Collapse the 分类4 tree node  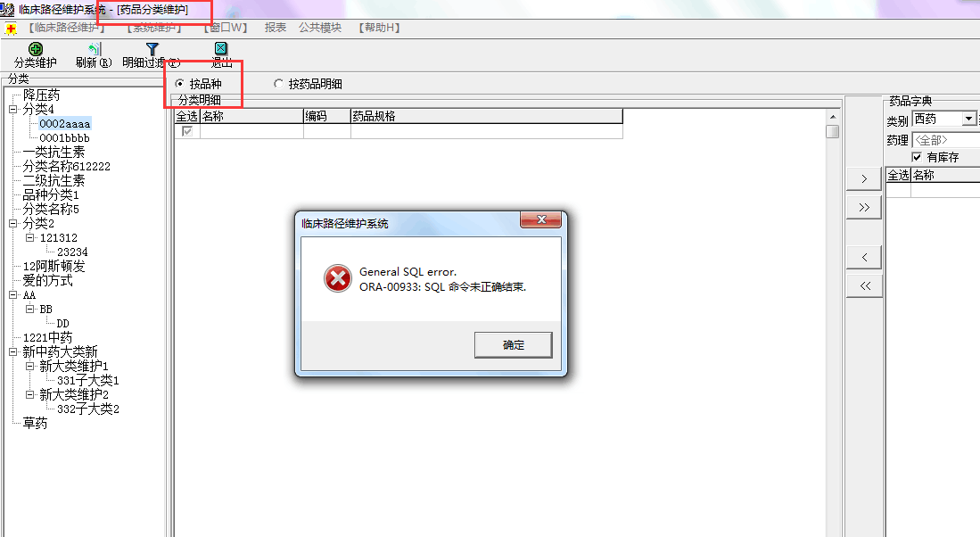pos(13,109)
